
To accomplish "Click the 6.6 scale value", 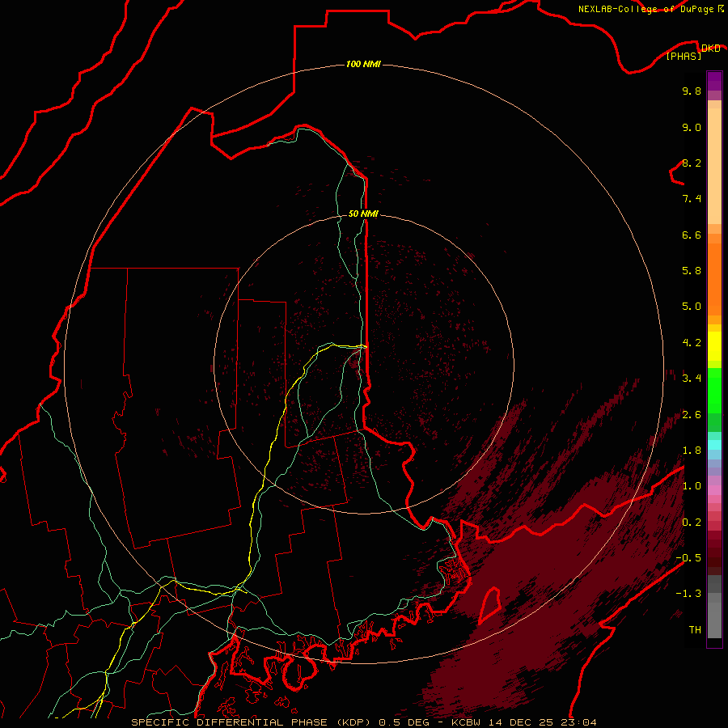I will [692, 235].
